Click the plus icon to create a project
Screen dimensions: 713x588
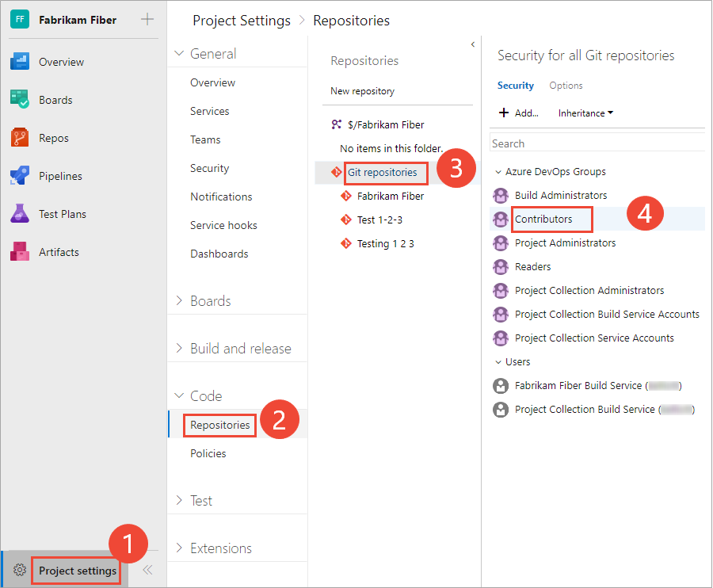coord(147,17)
